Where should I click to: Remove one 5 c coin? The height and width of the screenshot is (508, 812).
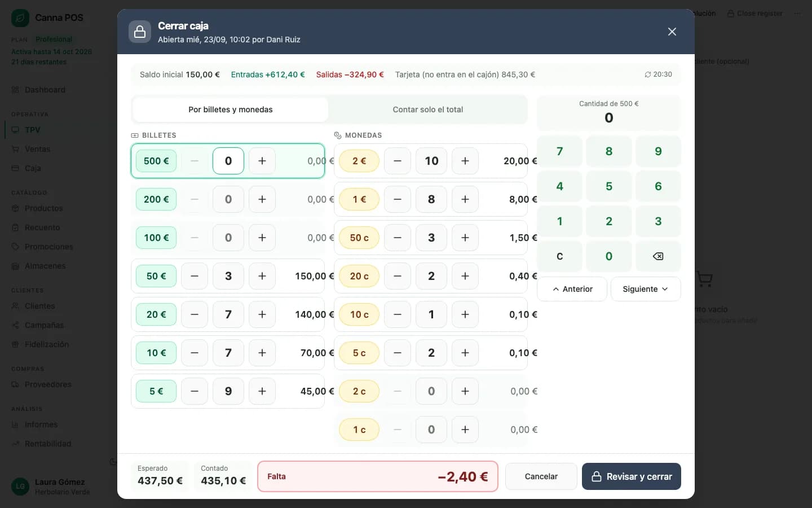pos(398,353)
